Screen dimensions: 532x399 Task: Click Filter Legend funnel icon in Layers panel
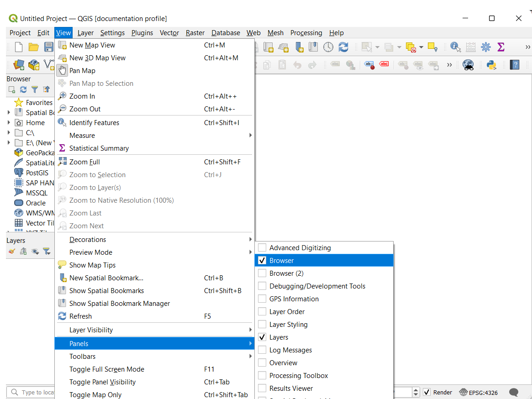(x=47, y=252)
